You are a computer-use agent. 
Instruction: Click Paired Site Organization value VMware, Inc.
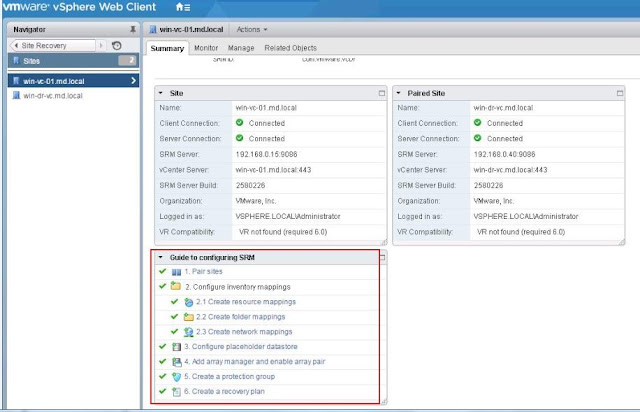[493, 201]
